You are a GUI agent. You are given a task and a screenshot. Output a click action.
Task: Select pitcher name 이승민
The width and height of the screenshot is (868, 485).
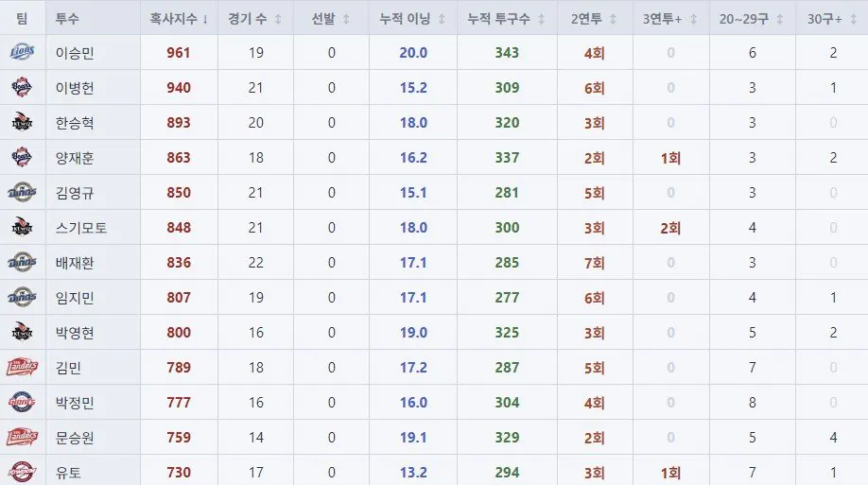[x=75, y=53]
